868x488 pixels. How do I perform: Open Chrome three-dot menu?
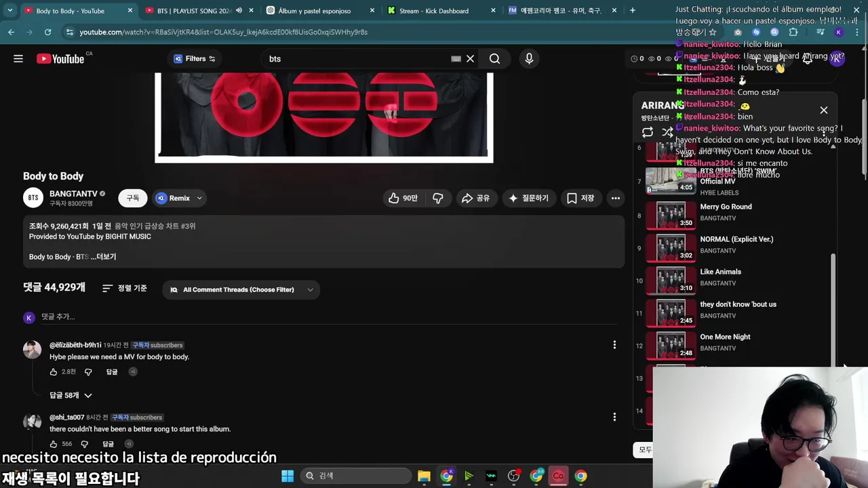coord(857,32)
